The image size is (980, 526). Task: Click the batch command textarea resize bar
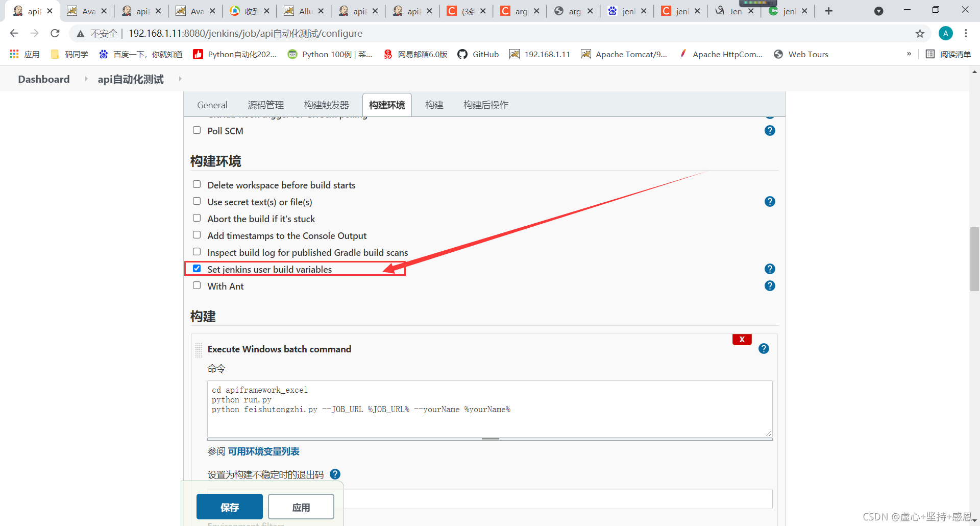[x=490, y=439]
